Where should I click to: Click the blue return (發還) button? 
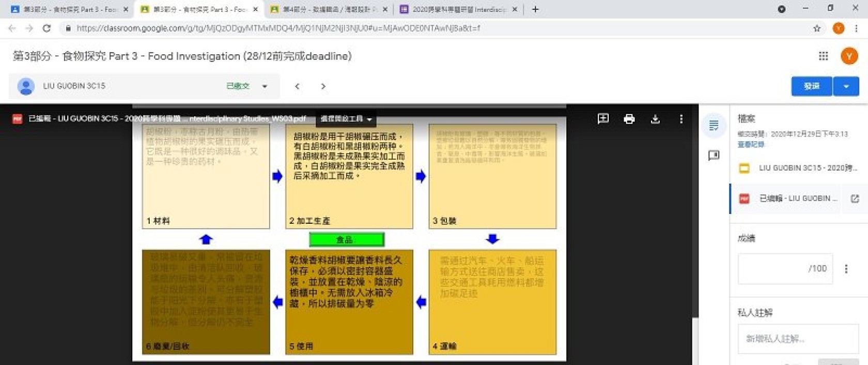click(811, 86)
